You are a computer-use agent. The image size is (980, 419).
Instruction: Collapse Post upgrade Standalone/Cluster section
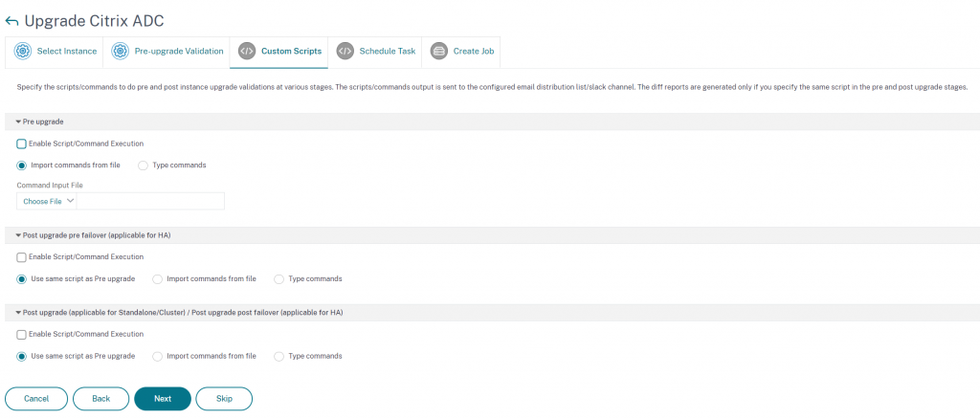[18, 312]
